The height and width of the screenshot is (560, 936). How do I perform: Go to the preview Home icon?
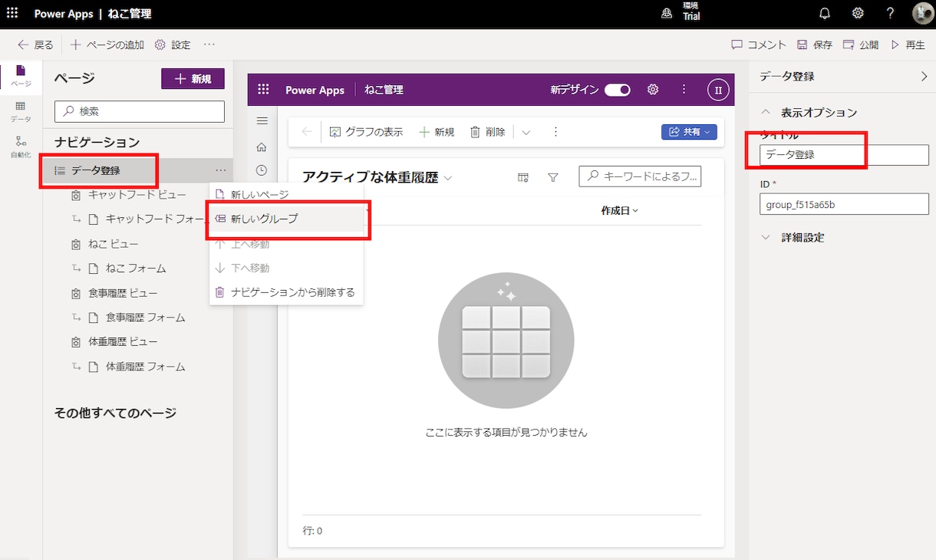[x=262, y=147]
